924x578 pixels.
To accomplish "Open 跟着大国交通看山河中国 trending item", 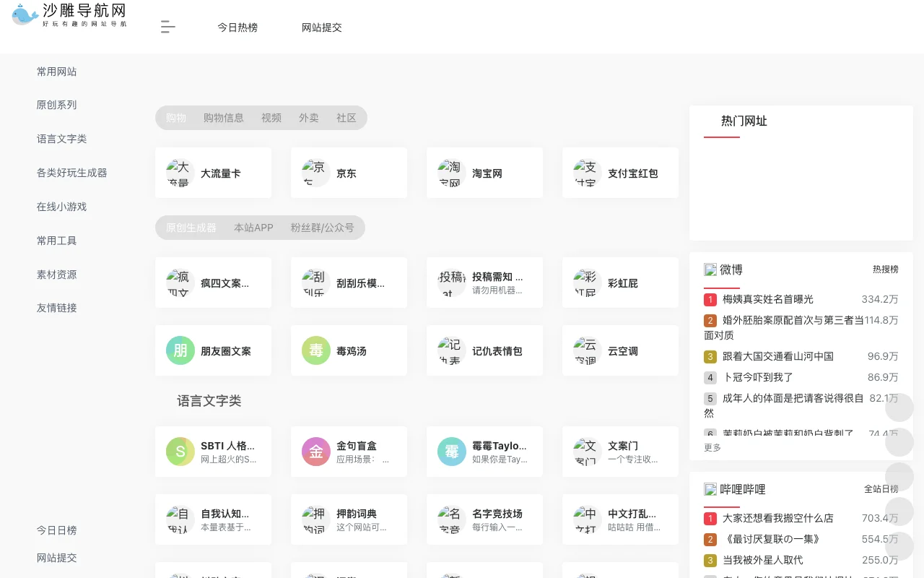I will pos(778,356).
